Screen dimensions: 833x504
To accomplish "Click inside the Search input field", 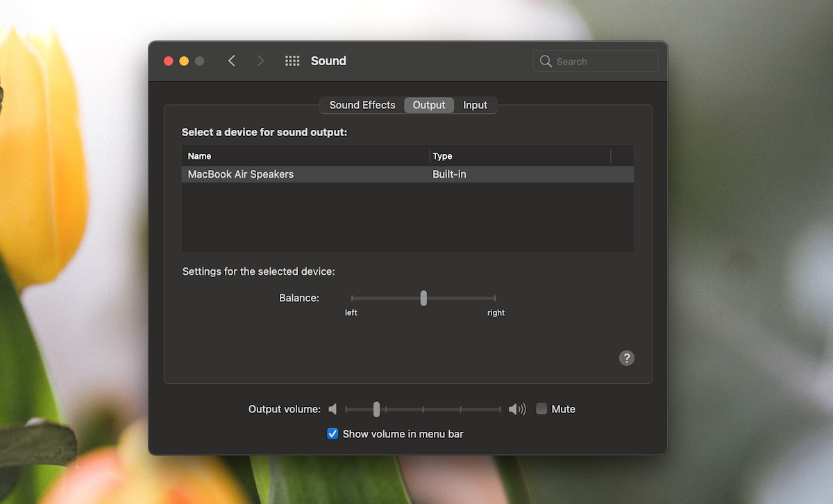I will [x=597, y=61].
